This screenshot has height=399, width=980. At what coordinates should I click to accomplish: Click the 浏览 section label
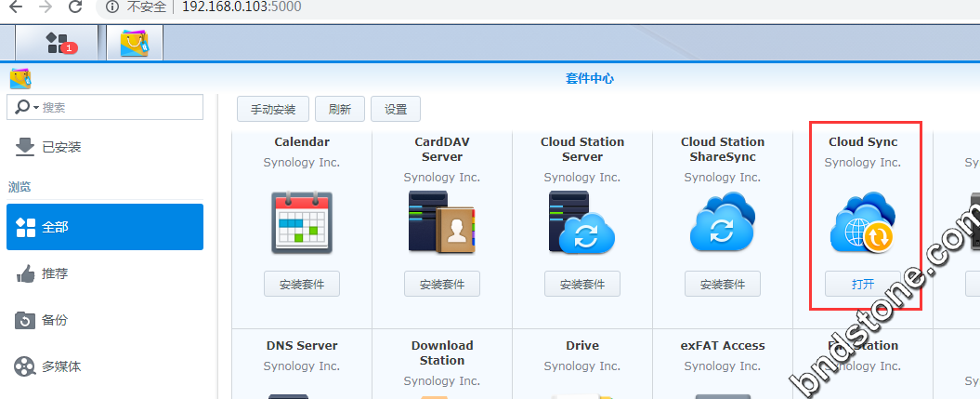(20, 187)
